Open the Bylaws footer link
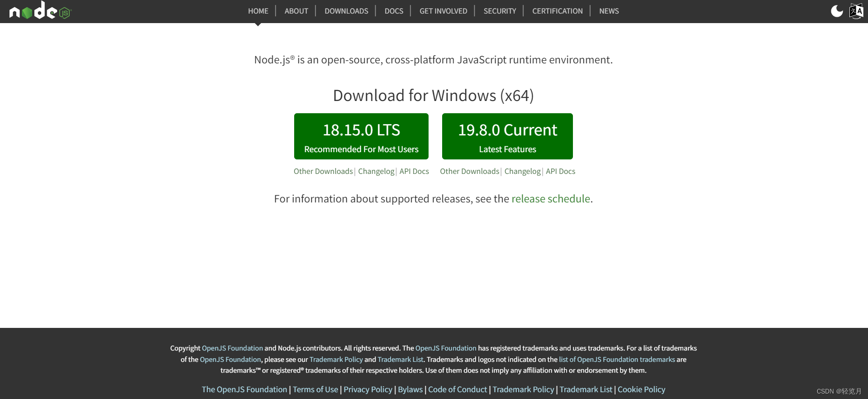This screenshot has height=399, width=868. (x=410, y=389)
